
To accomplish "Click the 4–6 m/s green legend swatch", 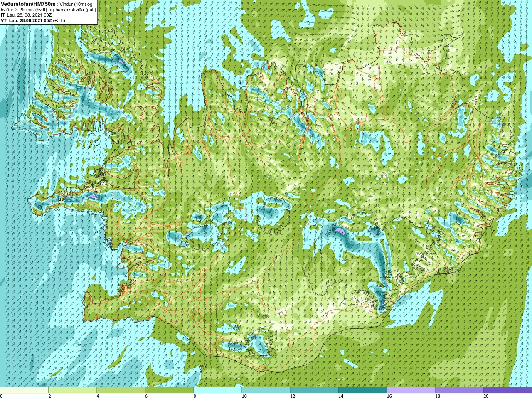I will (x=121, y=390).
